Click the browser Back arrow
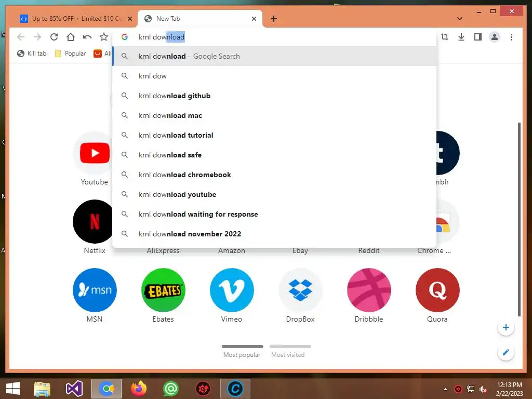Image resolution: width=532 pixels, height=399 pixels. (21, 37)
